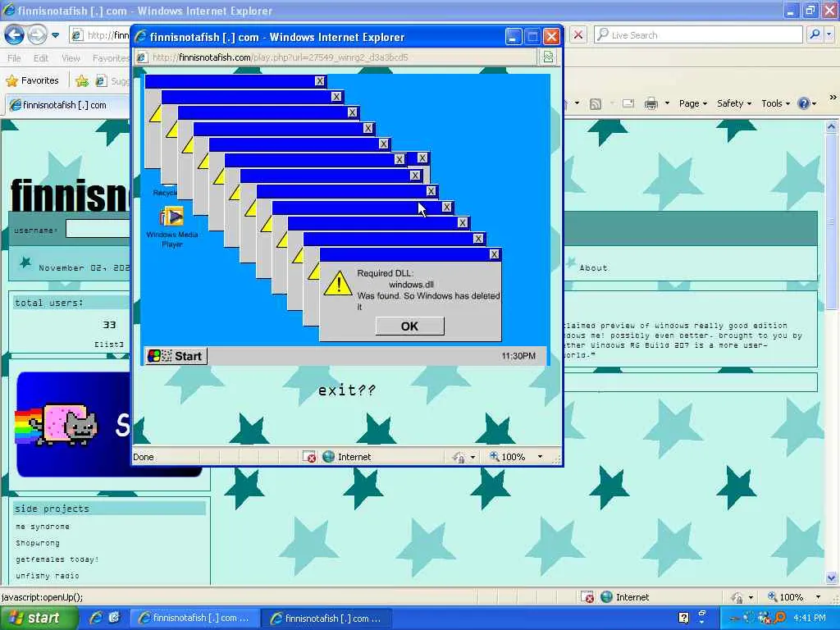
Task: Open the search provider dropdown arrow
Action: point(829,34)
